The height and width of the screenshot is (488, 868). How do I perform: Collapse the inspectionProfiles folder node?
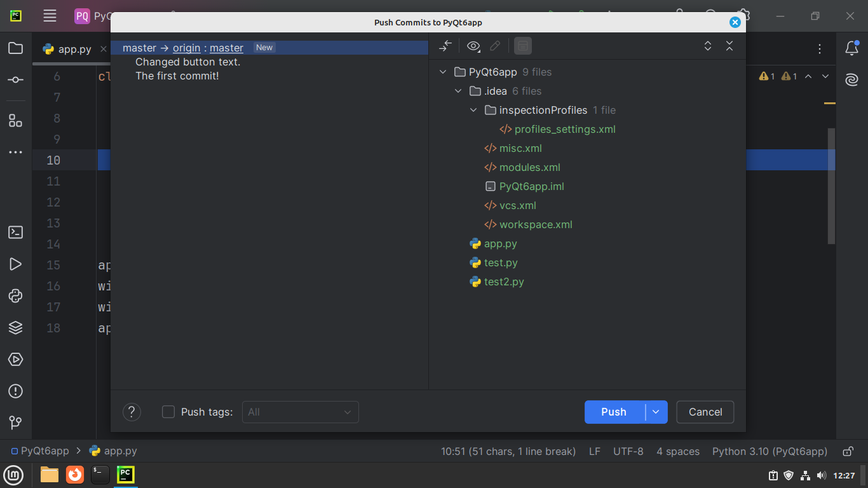[473, 110]
